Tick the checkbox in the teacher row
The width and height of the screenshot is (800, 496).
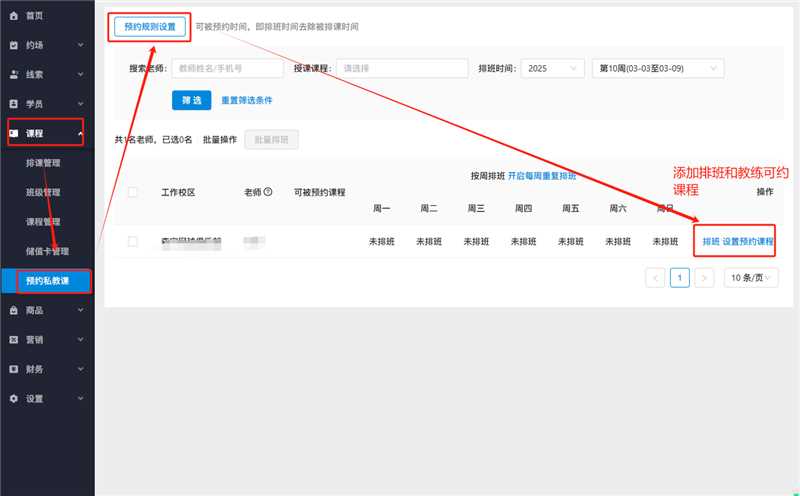[132, 241]
